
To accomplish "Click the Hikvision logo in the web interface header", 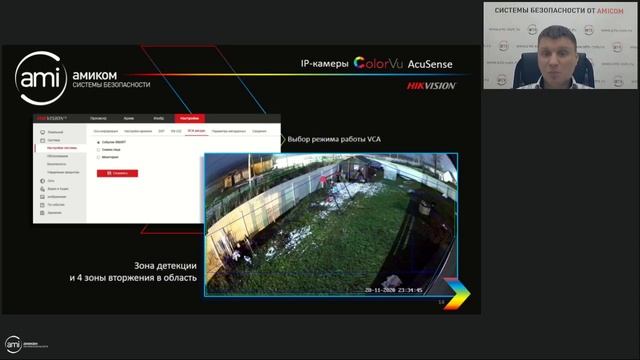I will (x=51, y=118).
